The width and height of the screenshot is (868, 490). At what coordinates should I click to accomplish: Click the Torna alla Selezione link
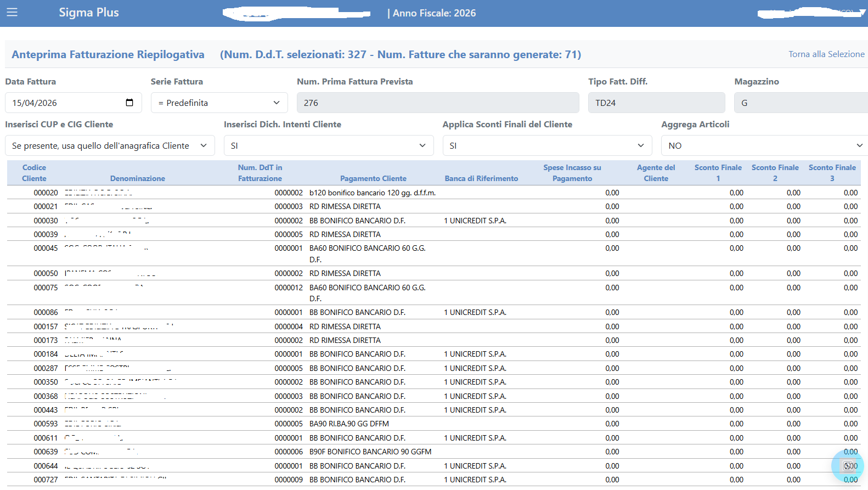[826, 54]
